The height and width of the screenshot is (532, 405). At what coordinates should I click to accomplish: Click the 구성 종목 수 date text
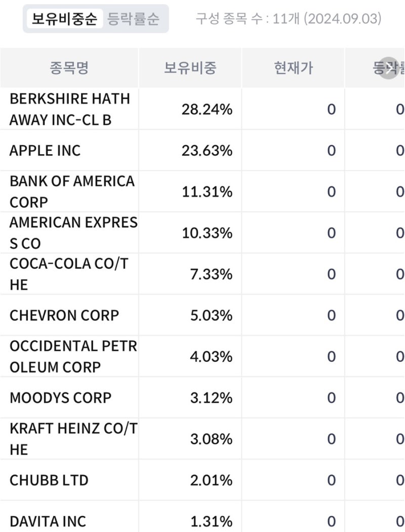click(289, 19)
